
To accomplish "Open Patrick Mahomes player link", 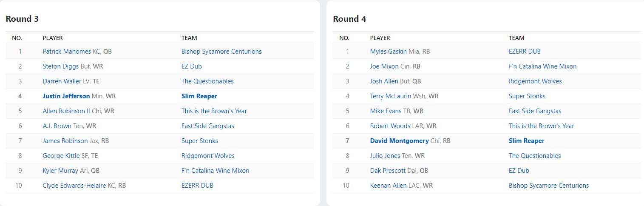I will pyautogui.click(x=67, y=51).
